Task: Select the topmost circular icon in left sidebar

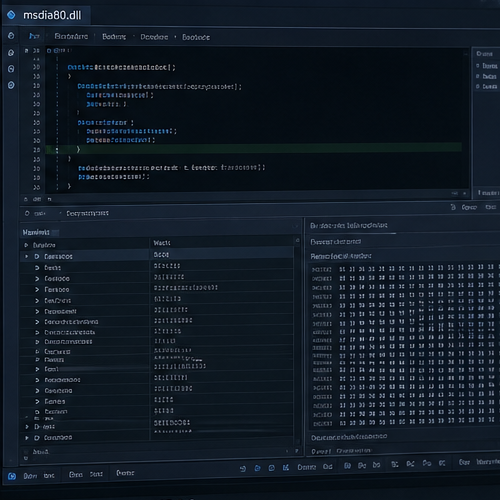Action: click(11, 36)
